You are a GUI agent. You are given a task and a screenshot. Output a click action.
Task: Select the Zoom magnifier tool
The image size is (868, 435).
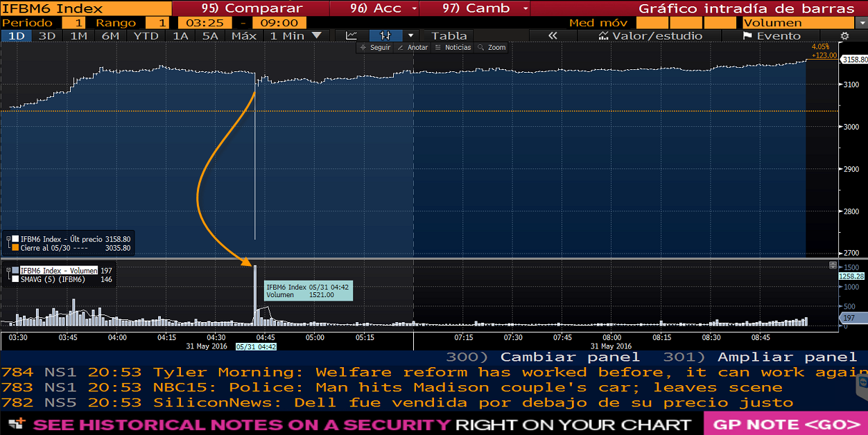point(492,48)
